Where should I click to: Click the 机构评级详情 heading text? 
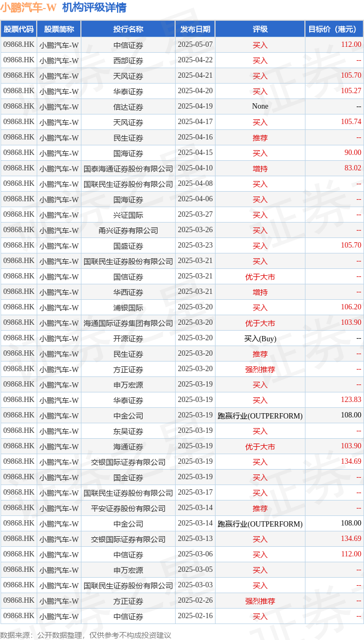94,7
